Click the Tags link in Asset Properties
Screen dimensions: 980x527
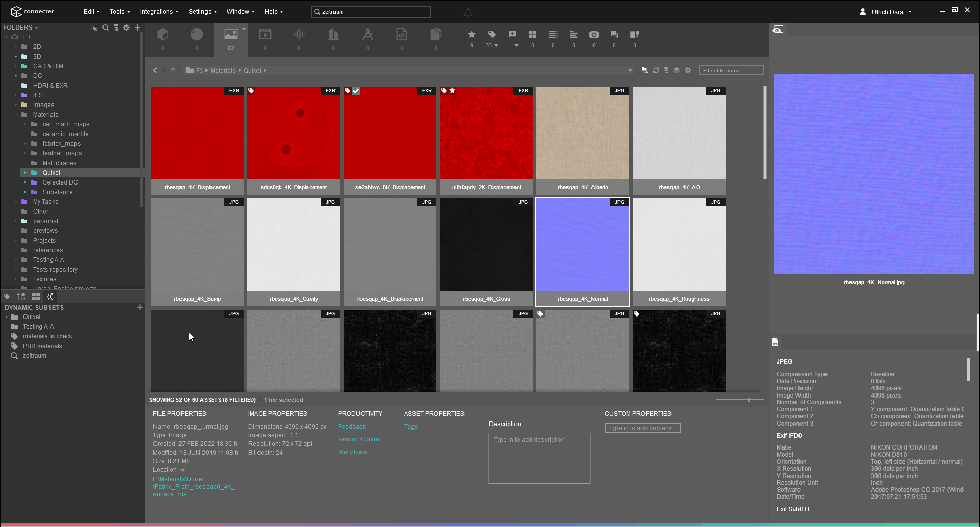[411, 427]
